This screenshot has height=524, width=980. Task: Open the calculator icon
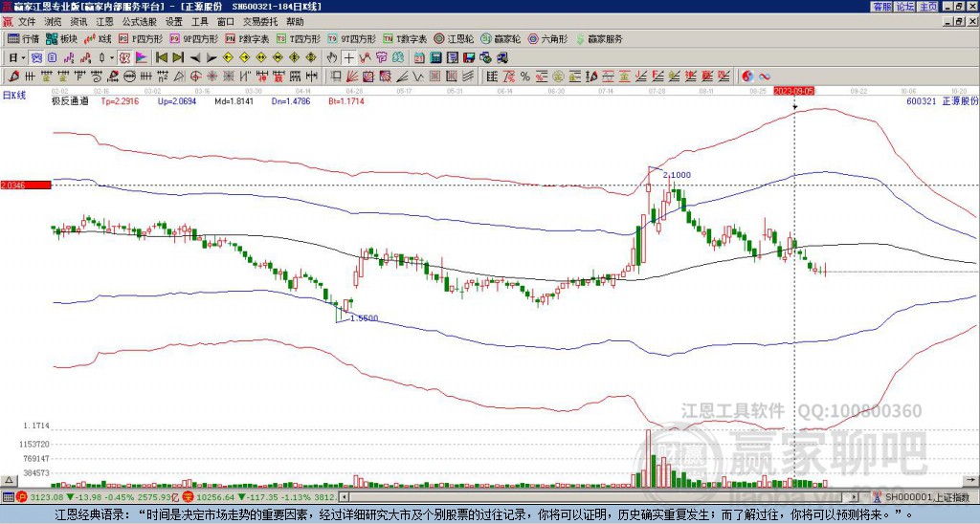(x=435, y=57)
